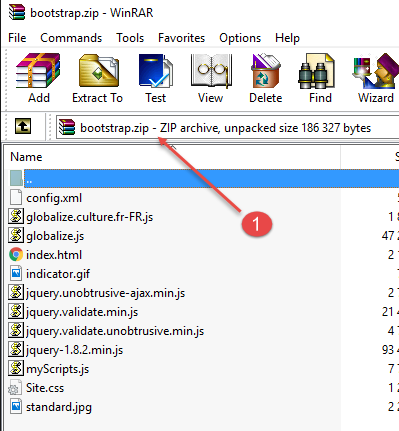Image resolution: width=399 pixels, height=431 pixels.
Task: Select the jquery.validate.min.js file name
Action: tap(82, 312)
